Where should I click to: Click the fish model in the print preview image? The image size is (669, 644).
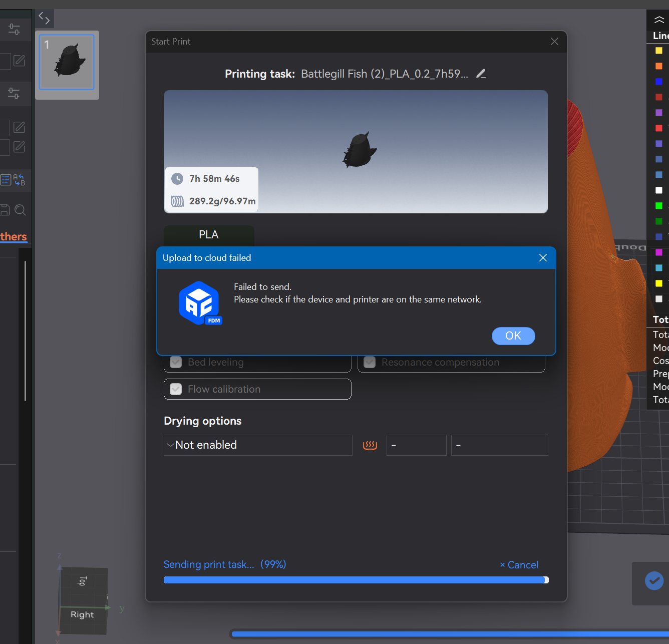[x=359, y=150]
